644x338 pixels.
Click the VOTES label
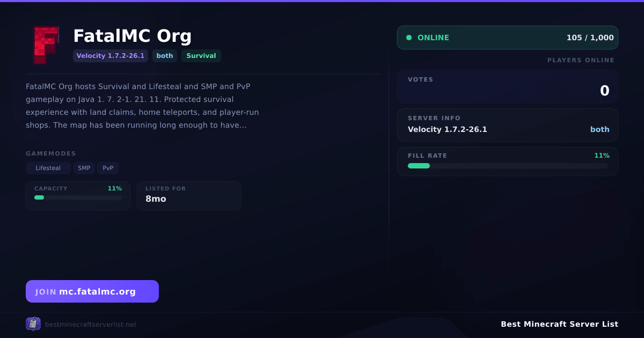click(x=421, y=79)
